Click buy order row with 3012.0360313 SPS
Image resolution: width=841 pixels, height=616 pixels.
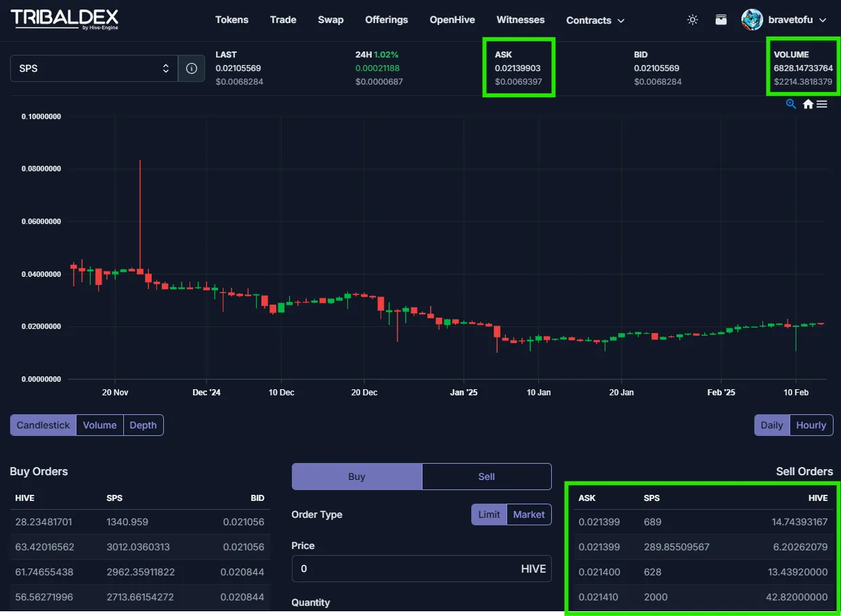click(139, 547)
